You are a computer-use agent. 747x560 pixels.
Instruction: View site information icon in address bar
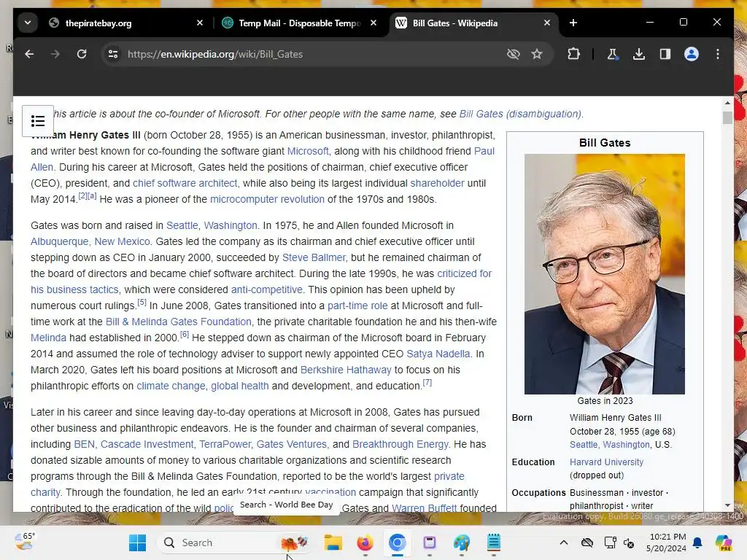[113, 54]
